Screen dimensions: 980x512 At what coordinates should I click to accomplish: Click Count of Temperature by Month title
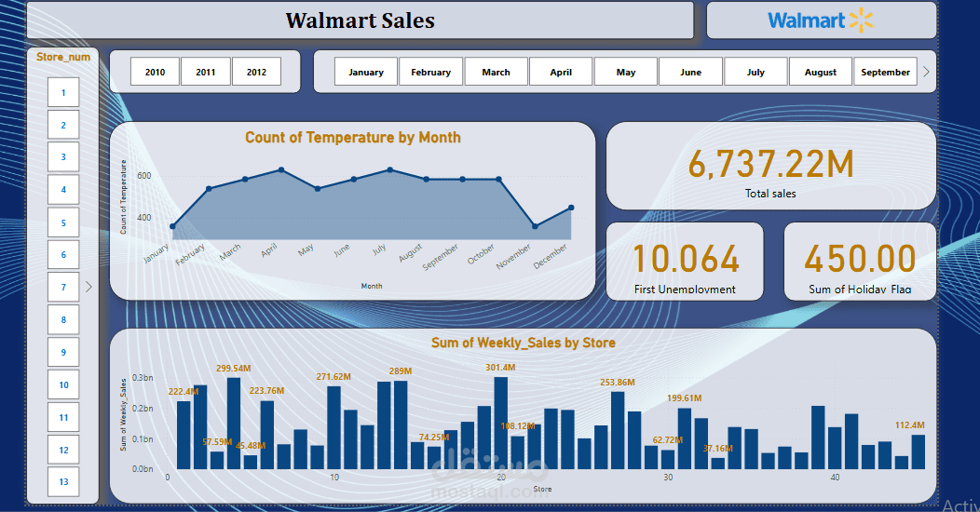352,138
